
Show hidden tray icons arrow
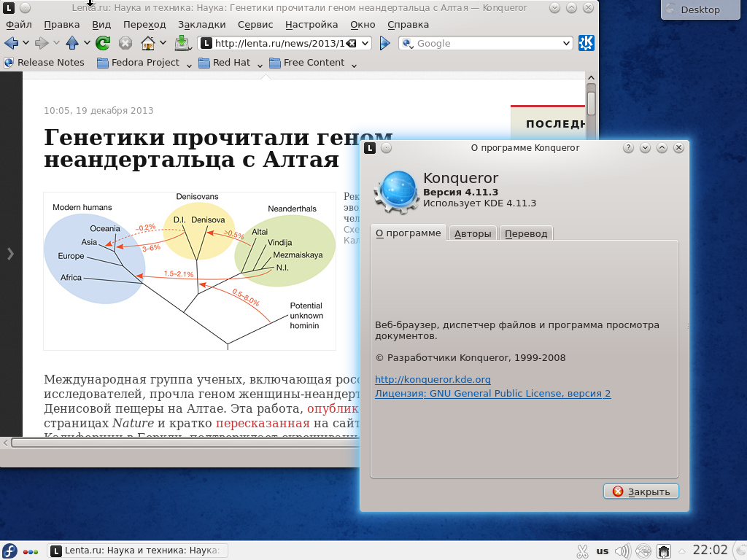tap(682, 551)
